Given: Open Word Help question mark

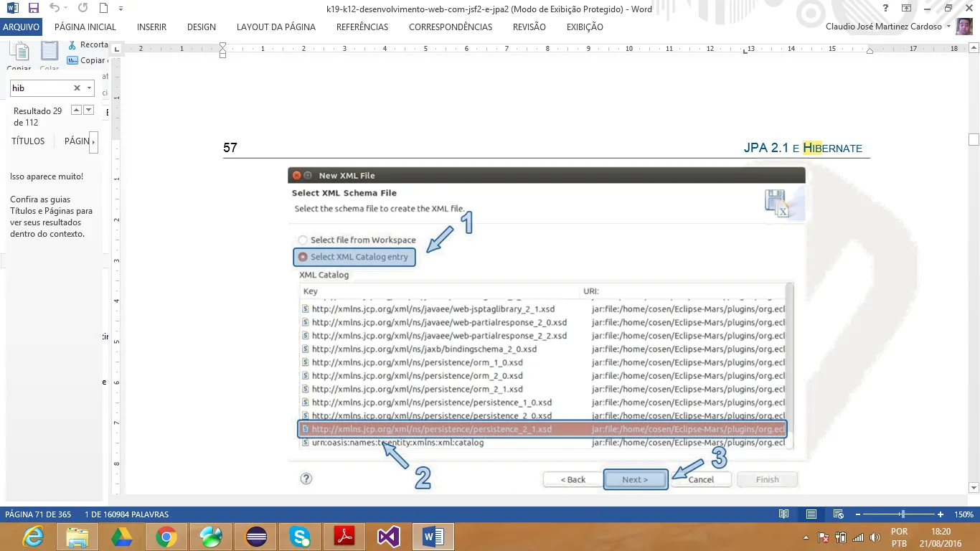Looking at the screenshot, I should coord(886,9).
